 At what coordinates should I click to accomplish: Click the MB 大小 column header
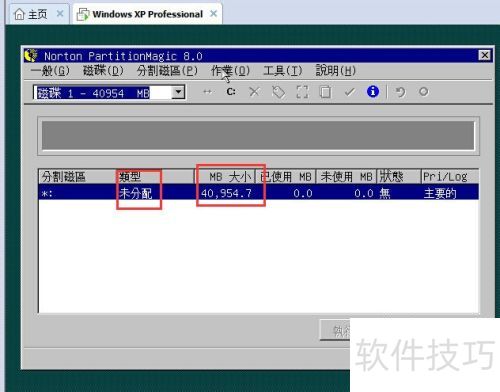coord(225,177)
